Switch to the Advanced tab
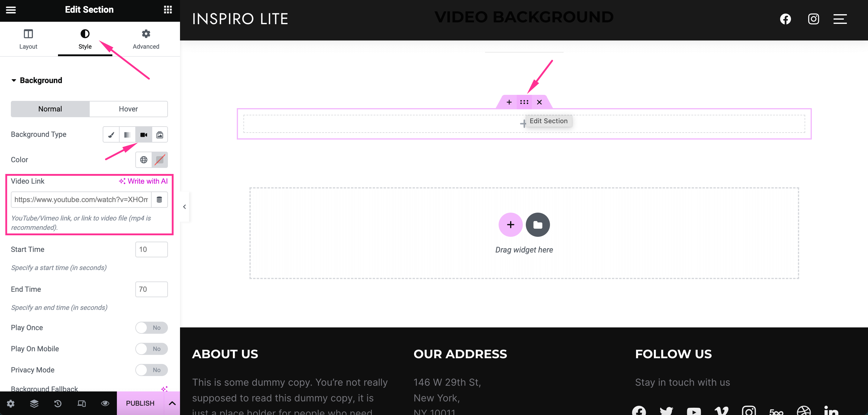 [x=146, y=39]
